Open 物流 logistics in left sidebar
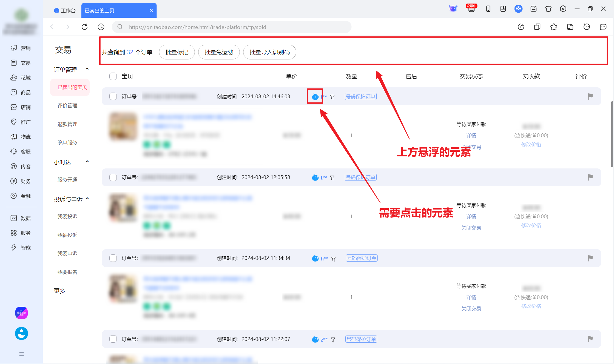The image size is (614, 364). pyautogui.click(x=21, y=137)
